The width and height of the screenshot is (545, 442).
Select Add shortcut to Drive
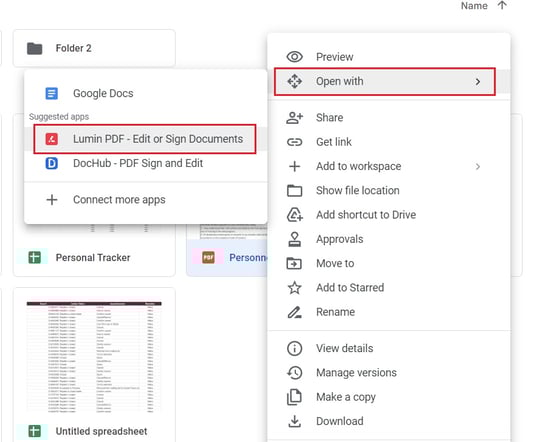point(389,215)
